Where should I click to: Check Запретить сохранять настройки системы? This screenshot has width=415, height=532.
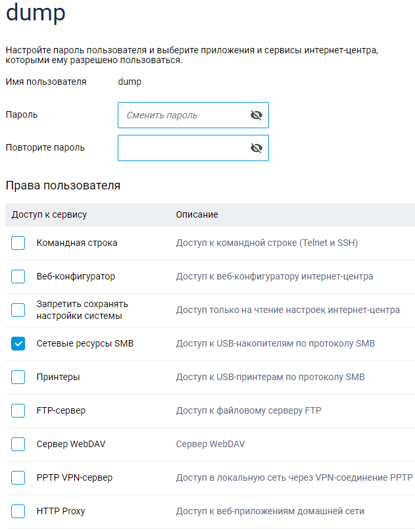coord(18,309)
